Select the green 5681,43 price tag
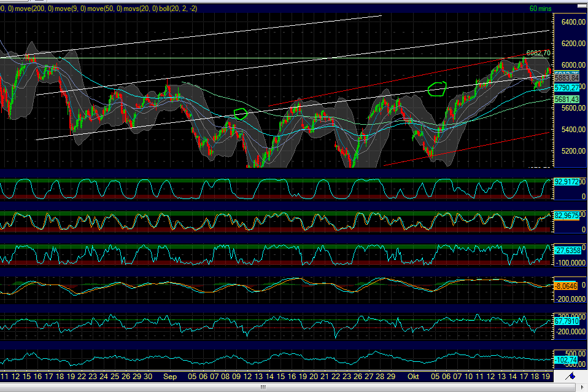Viewport: 588px width, 392px height. point(567,99)
